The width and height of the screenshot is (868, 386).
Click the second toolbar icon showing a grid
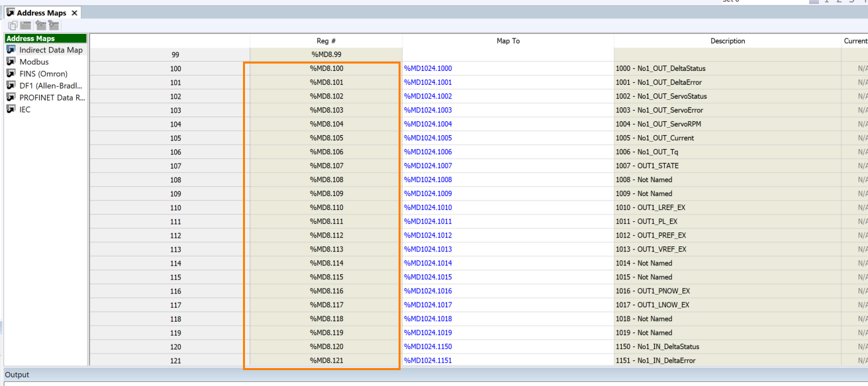[26, 25]
